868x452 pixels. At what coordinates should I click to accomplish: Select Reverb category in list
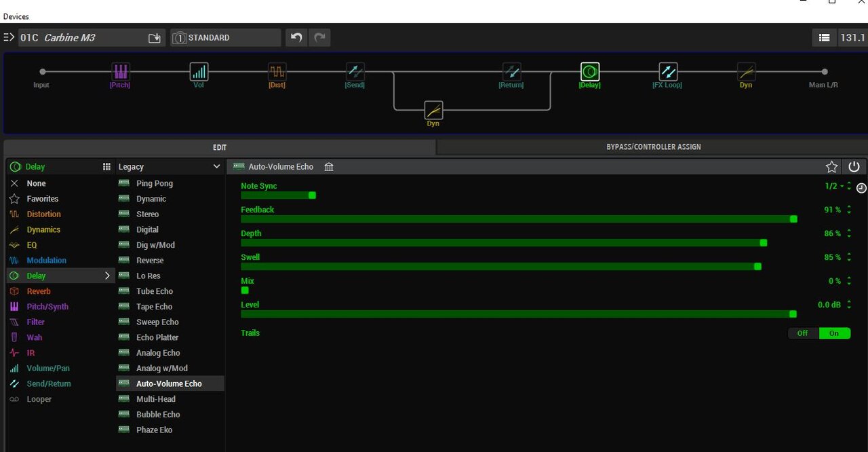pyautogui.click(x=39, y=291)
